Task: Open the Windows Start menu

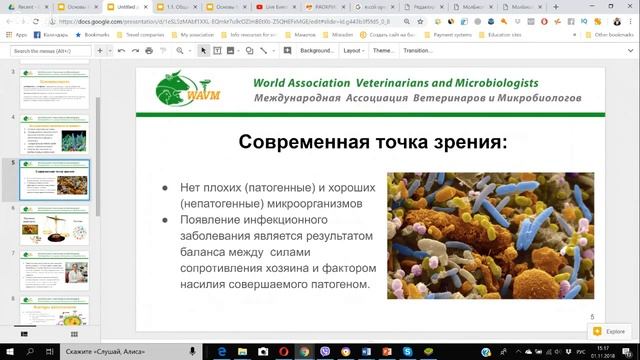Action: pos(9,351)
